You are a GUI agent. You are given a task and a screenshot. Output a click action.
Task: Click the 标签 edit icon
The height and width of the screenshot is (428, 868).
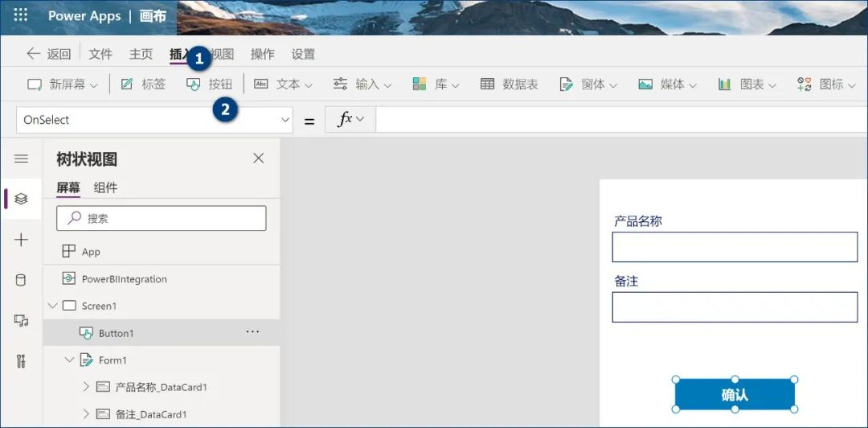pos(127,84)
